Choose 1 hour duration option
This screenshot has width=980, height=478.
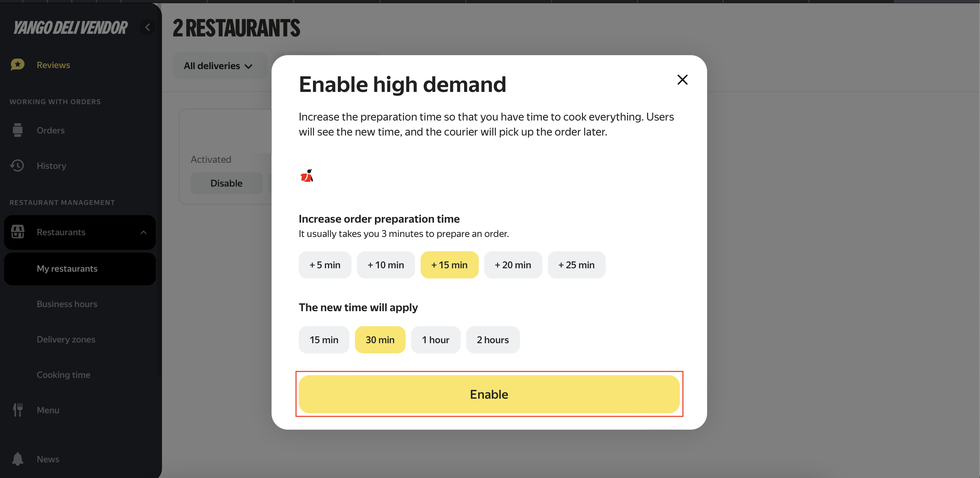point(436,339)
